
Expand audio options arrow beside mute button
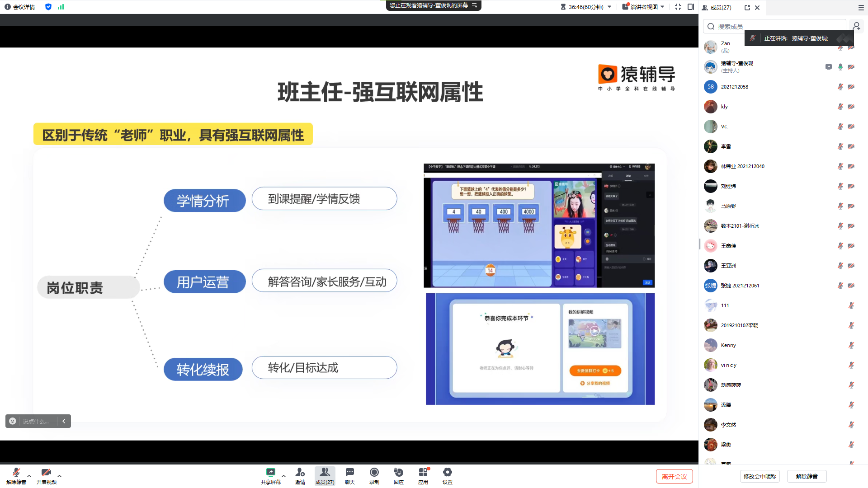pyautogui.click(x=29, y=476)
